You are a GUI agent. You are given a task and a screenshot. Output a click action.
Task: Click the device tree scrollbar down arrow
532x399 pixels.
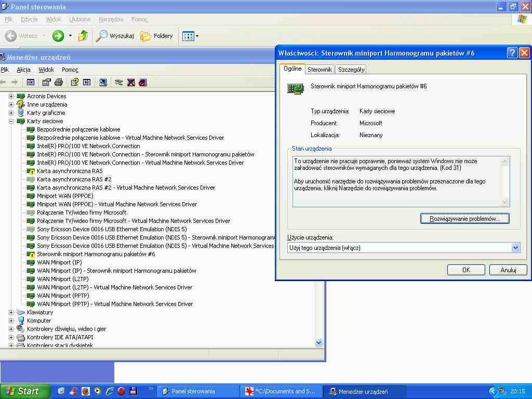point(318,343)
